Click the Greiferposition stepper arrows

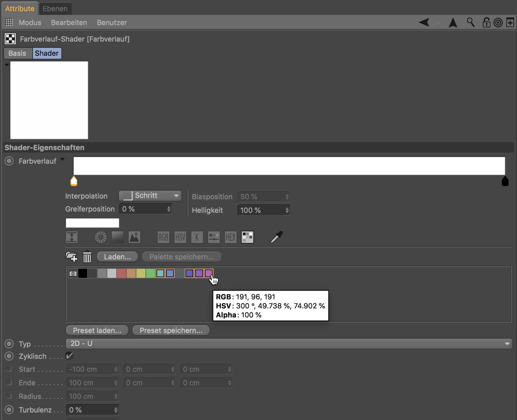[x=169, y=209]
